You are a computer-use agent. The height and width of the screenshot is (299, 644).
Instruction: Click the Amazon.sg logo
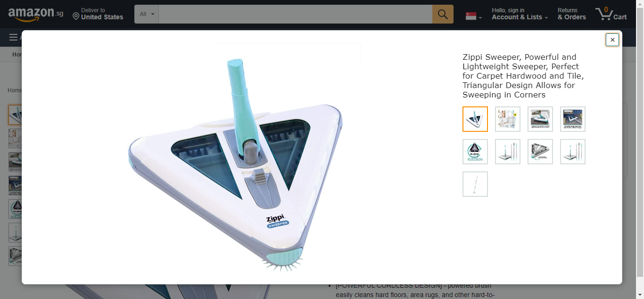click(x=36, y=14)
